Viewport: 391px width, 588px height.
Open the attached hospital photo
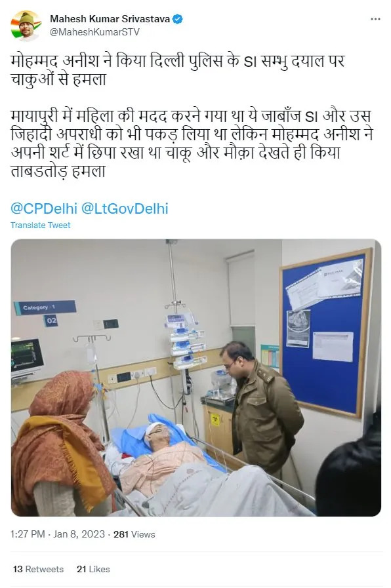click(196, 378)
